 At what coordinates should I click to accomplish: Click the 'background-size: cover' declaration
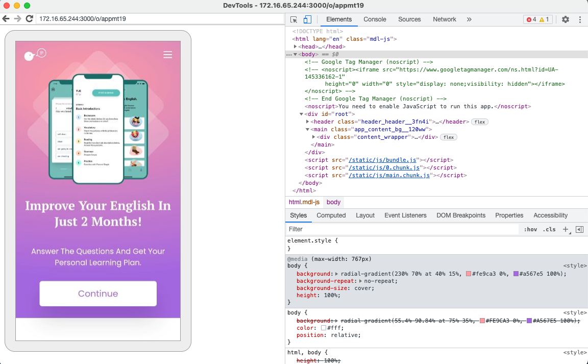pyautogui.click(x=335, y=288)
